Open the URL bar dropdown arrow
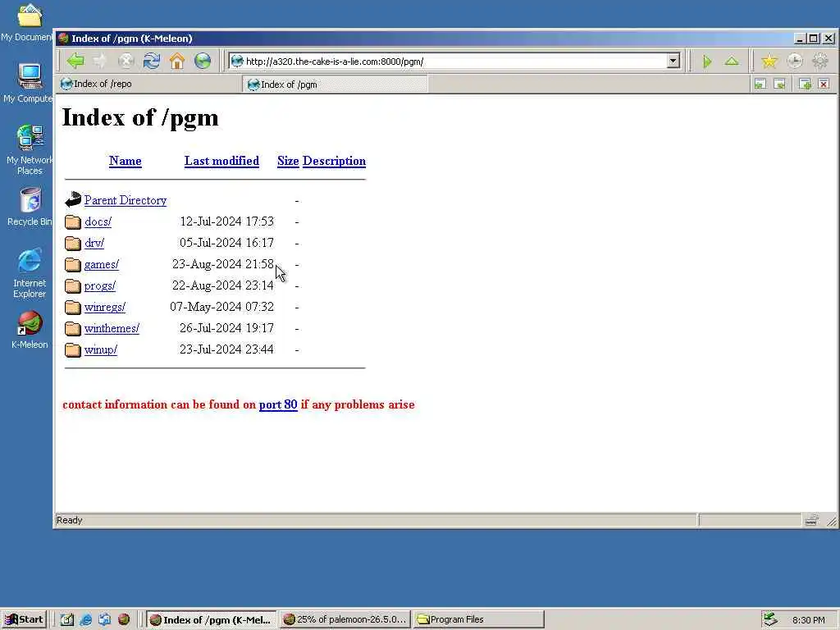Viewport: 840px width, 630px height. [x=673, y=61]
